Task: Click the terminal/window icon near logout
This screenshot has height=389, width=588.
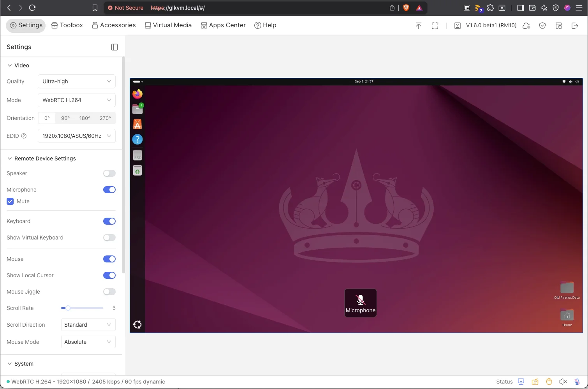Action: click(559, 26)
